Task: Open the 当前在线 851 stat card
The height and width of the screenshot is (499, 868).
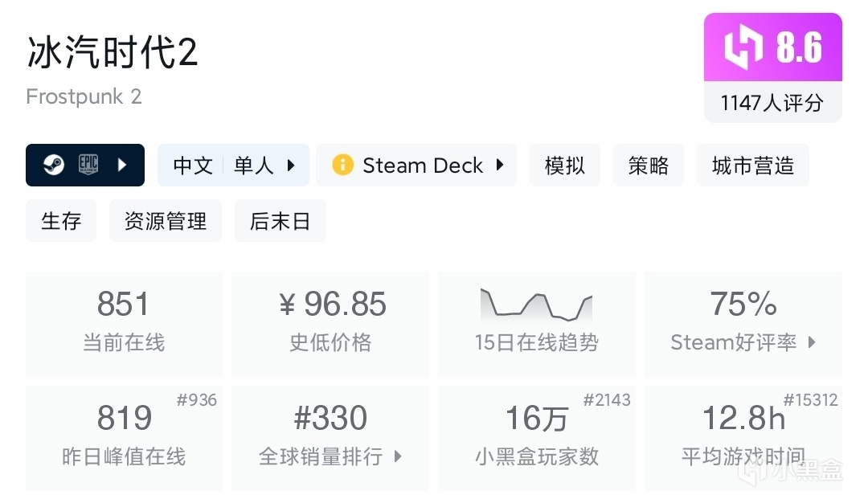Action: (x=124, y=323)
